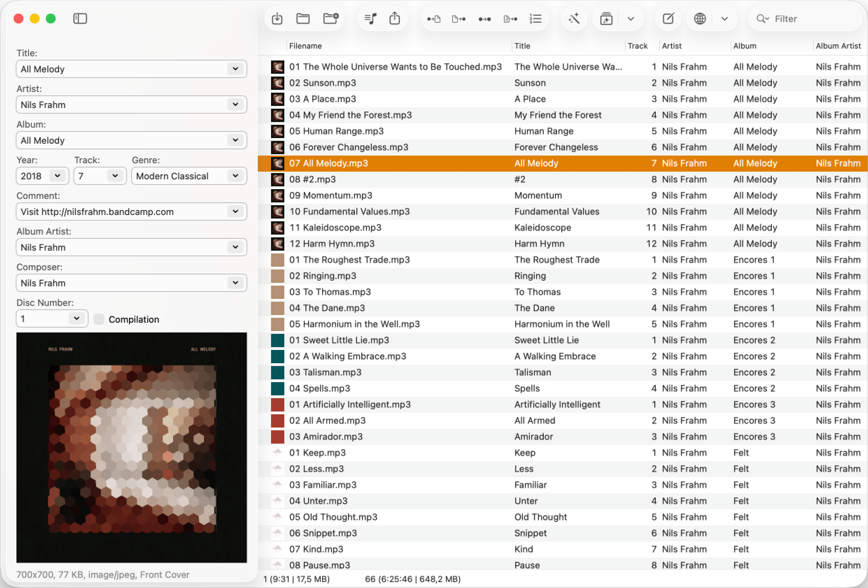Click the All Melody cover art image

coord(131,447)
